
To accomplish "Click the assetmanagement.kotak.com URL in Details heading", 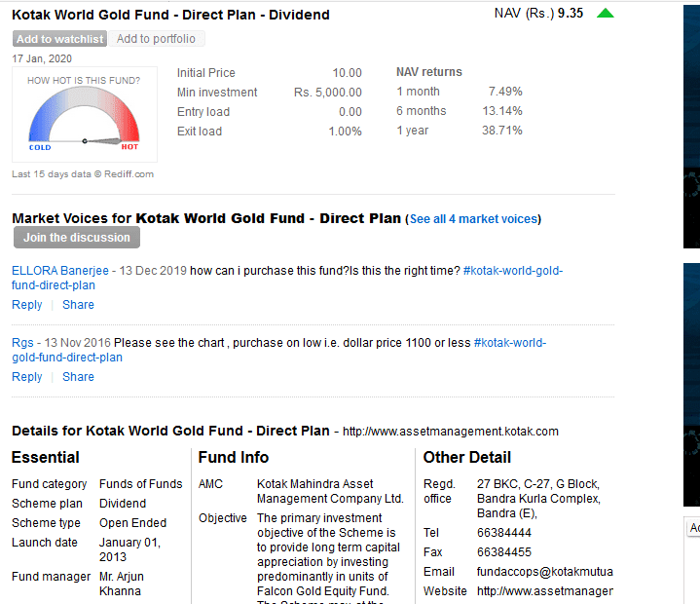I will [x=451, y=432].
